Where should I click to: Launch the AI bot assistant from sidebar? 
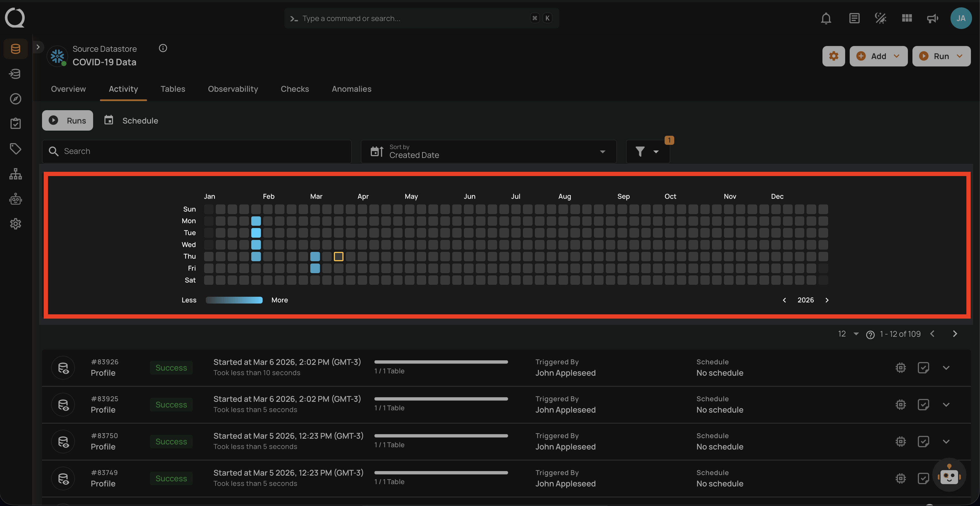[15, 198]
